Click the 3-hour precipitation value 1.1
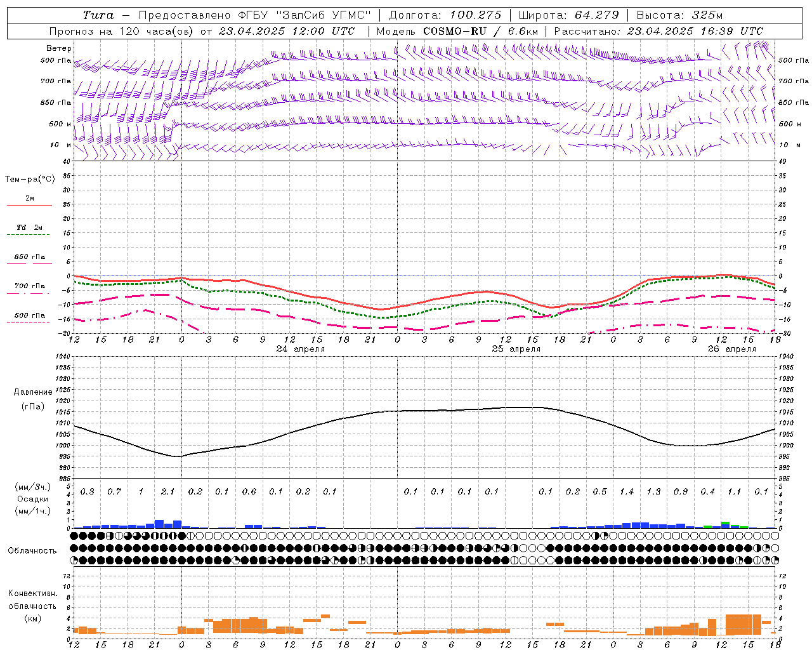Screen dimensions: 812x650 point(735,491)
